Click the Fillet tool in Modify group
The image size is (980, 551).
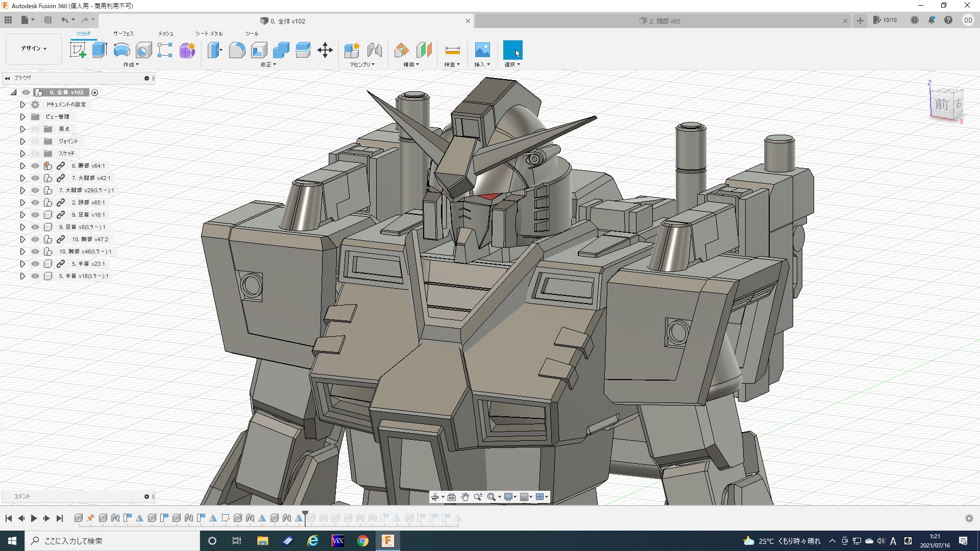237,50
